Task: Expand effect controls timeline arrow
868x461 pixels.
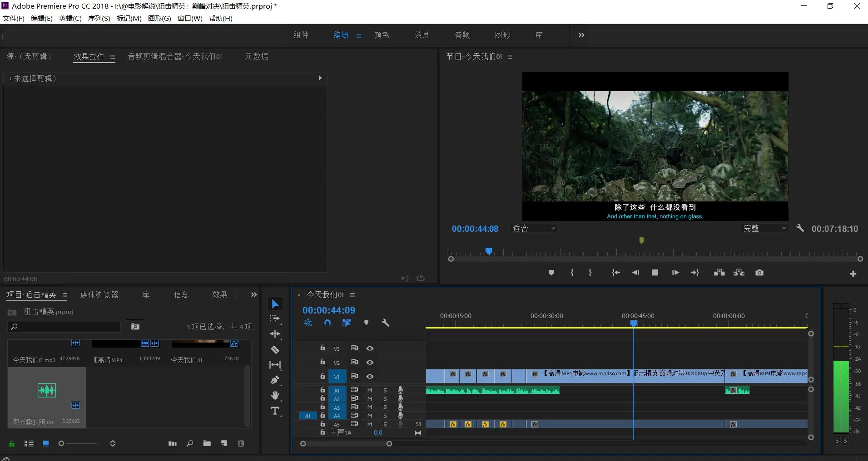Action: [320, 78]
